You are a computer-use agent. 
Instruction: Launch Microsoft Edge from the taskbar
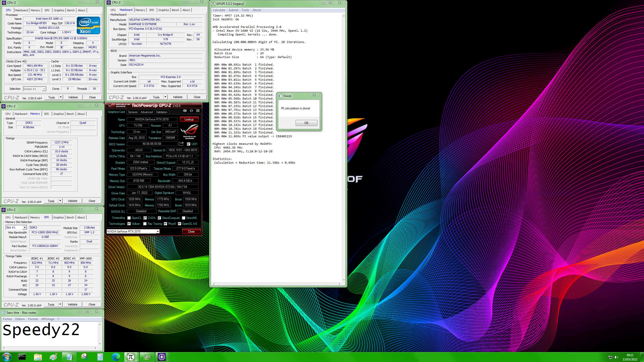click(116, 357)
